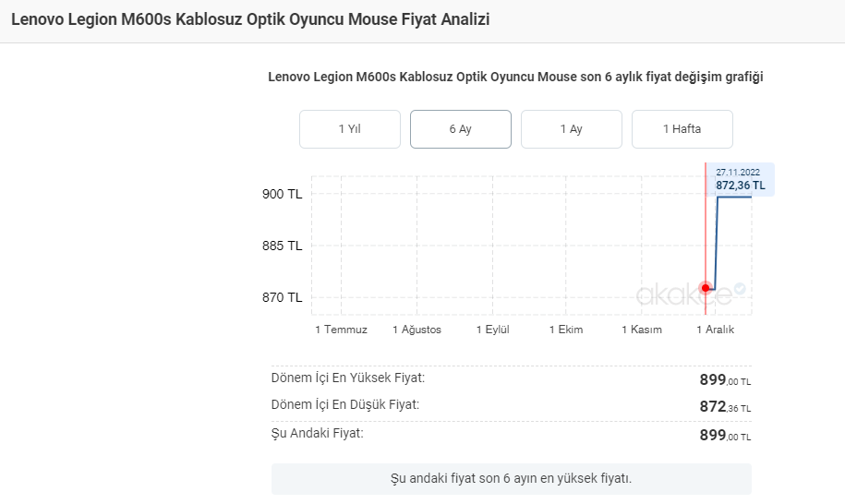Select the 6 Ay time range
This screenshot has width=845, height=504.
click(460, 129)
